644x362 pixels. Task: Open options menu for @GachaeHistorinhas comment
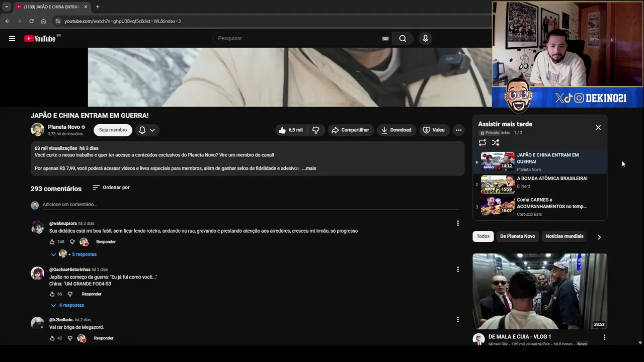[x=458, y=269]
